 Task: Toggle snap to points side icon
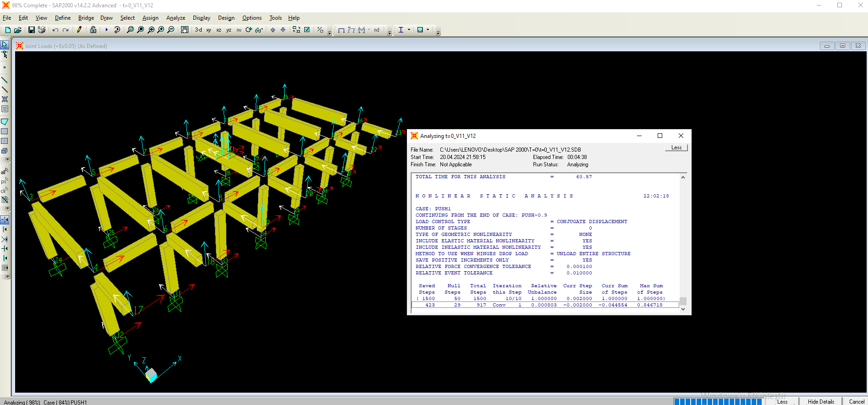coord(5,220)
